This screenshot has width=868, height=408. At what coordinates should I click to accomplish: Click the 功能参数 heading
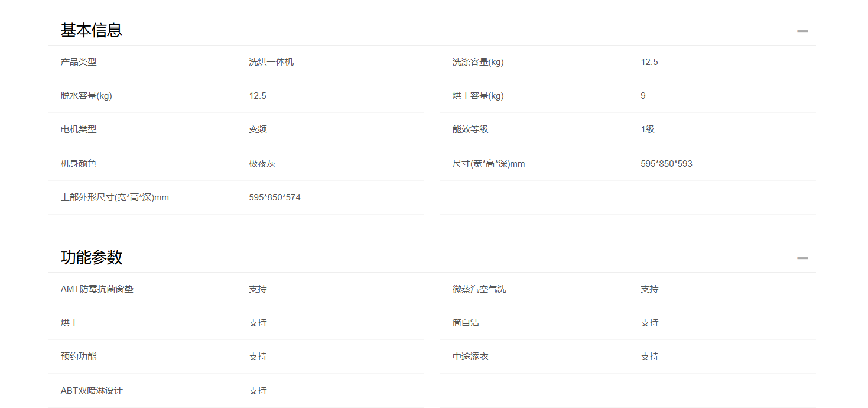(x=92, y=257)
